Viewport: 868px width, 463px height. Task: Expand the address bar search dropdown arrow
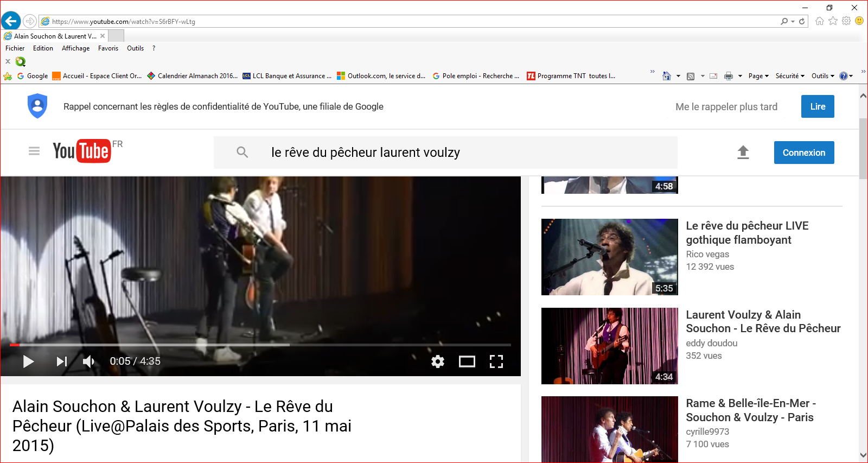[793, 21]
